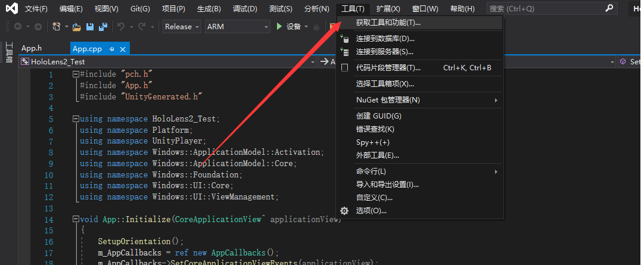Open the Redo history dropdown arrow

153,27
